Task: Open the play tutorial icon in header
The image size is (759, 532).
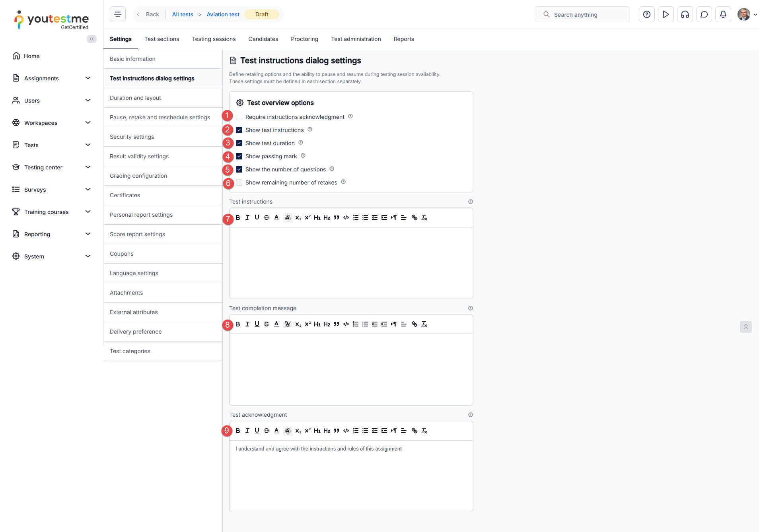Action: pyautogui.click(x=666, y=14)
